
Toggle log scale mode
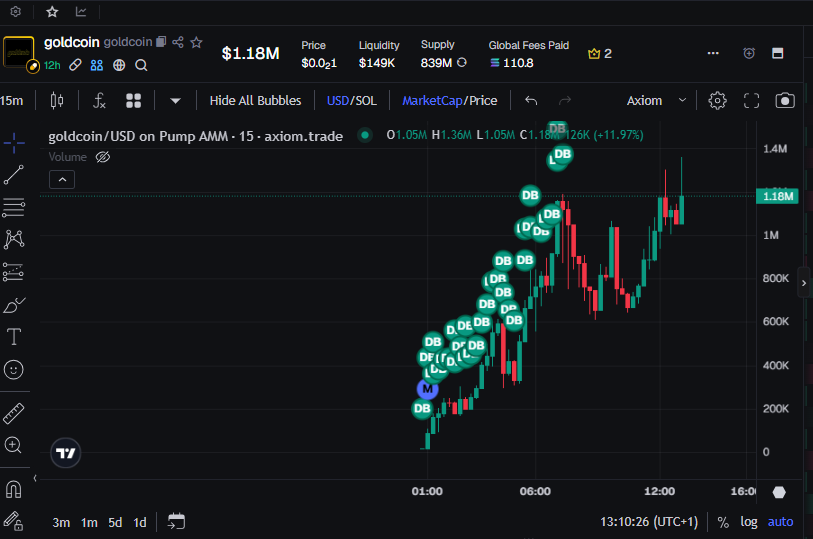749,522
